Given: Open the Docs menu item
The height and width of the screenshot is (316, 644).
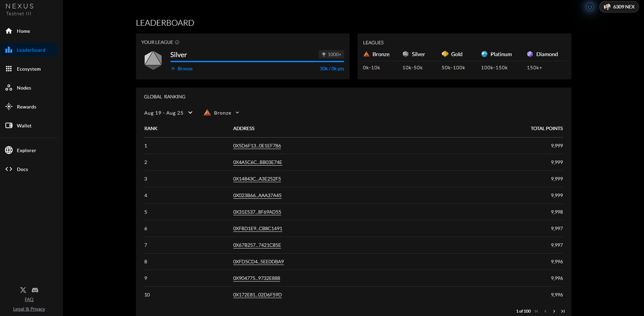Looking at the screenshot, I should click(x=29, y=169).
